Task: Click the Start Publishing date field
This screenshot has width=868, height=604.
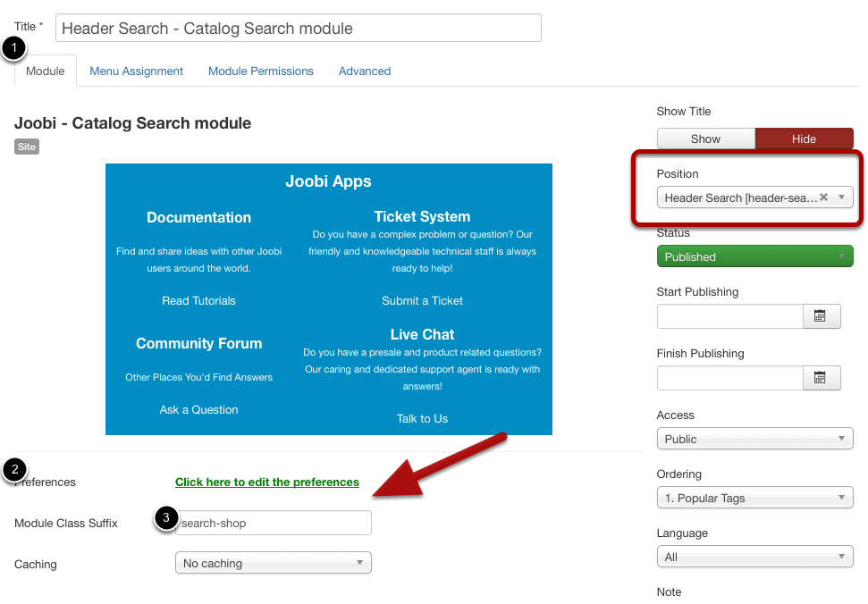Action: tap(730, 316)
